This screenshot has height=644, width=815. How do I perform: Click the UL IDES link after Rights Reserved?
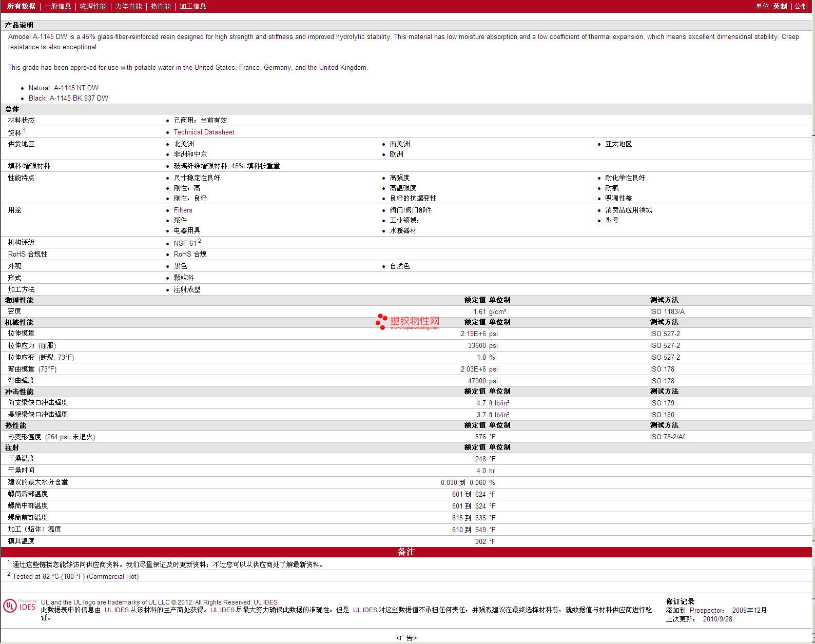click(x=265, y=602)
